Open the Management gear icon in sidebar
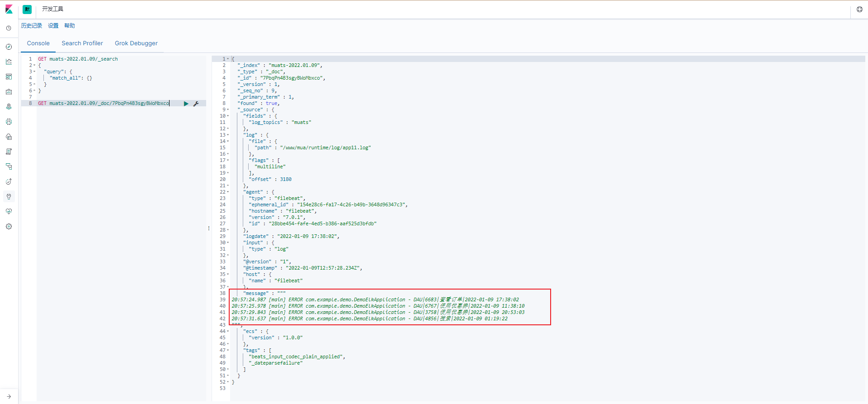The width and height of the screenshot is (868, 404). (9, 226)
